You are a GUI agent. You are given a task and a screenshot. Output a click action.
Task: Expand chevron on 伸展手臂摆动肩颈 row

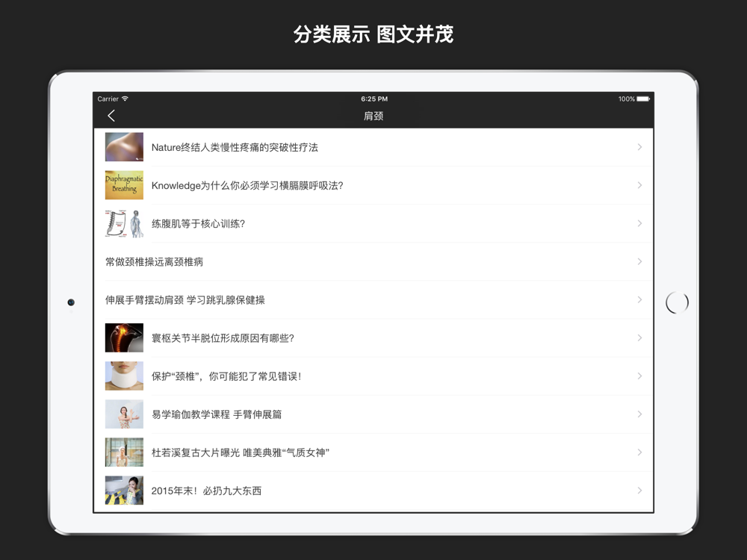pyautogui.click(x=640, y=299)
